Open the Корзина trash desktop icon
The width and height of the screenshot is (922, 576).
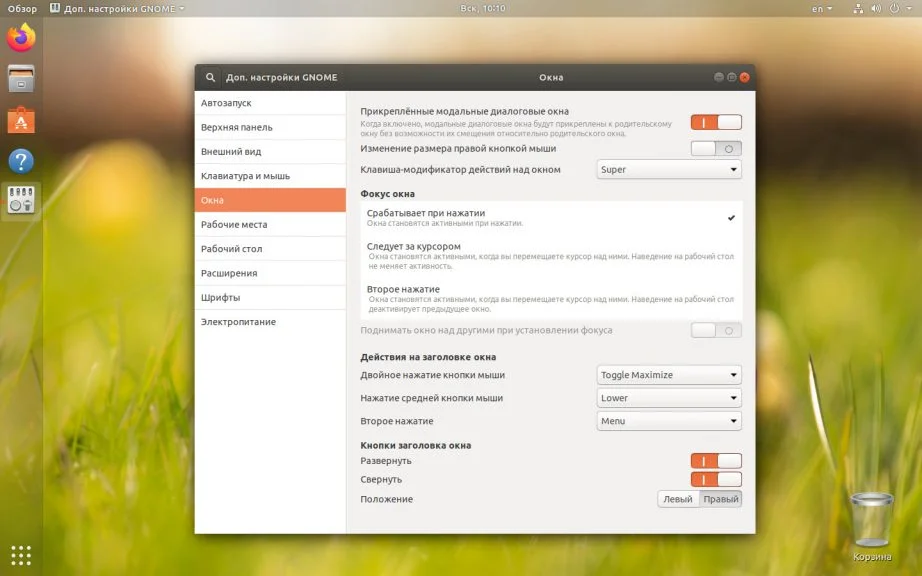point(871,526)
